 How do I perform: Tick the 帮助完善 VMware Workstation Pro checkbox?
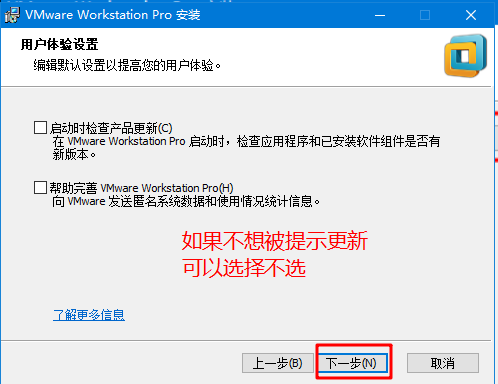tap(40, 188)
